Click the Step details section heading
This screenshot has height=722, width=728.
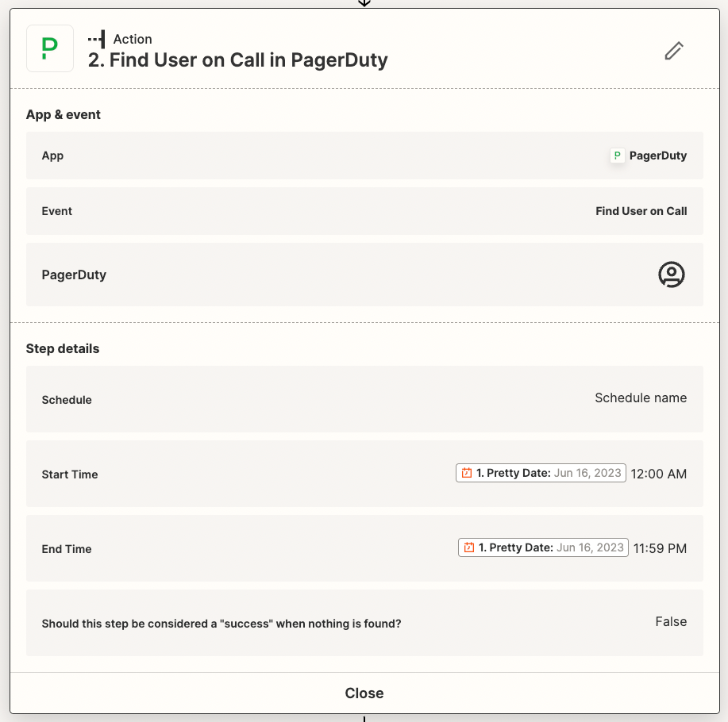[x=63, y=349]
